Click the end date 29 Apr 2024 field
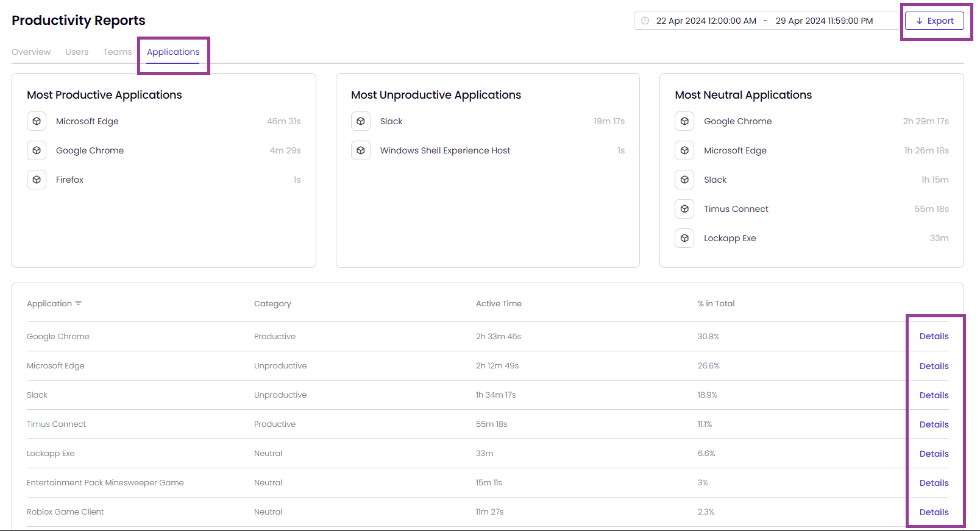The height and width of the screenshot is (531, 980). click(x=824, y=21)
